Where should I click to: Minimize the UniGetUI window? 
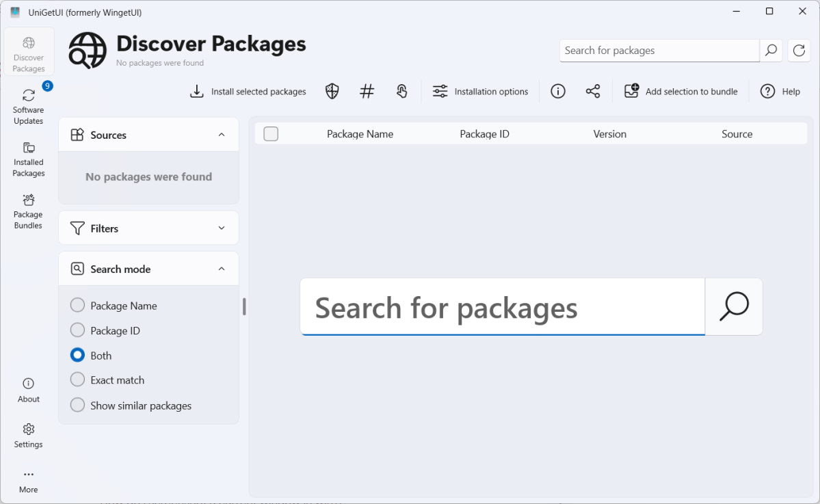point(737,12)
